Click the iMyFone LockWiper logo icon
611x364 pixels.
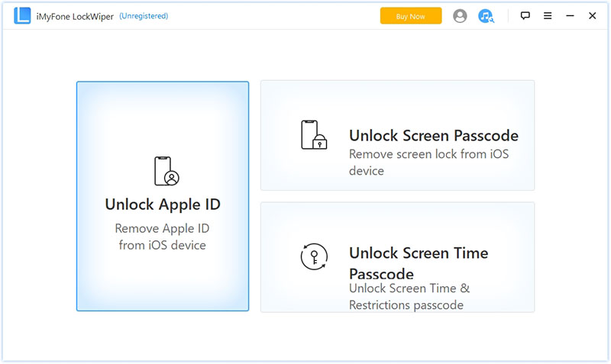tap(22, 15)
